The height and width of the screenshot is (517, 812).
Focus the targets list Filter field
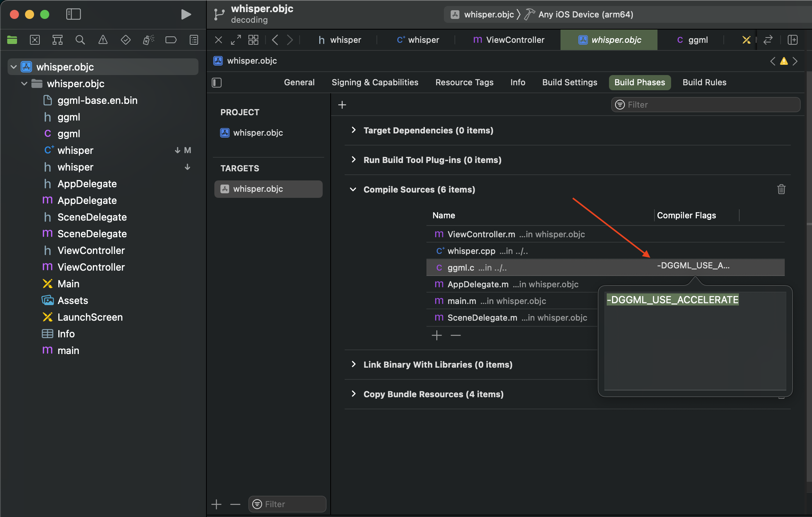287,504
